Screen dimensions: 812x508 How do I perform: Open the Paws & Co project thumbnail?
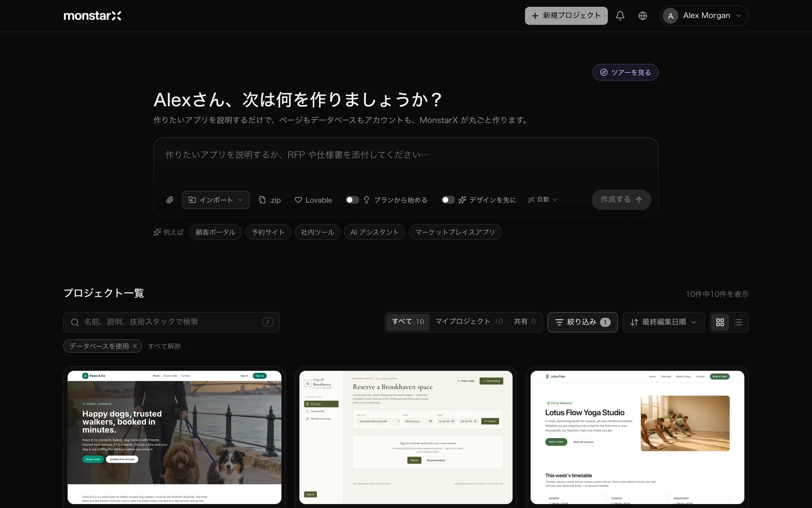pos(175,437)
